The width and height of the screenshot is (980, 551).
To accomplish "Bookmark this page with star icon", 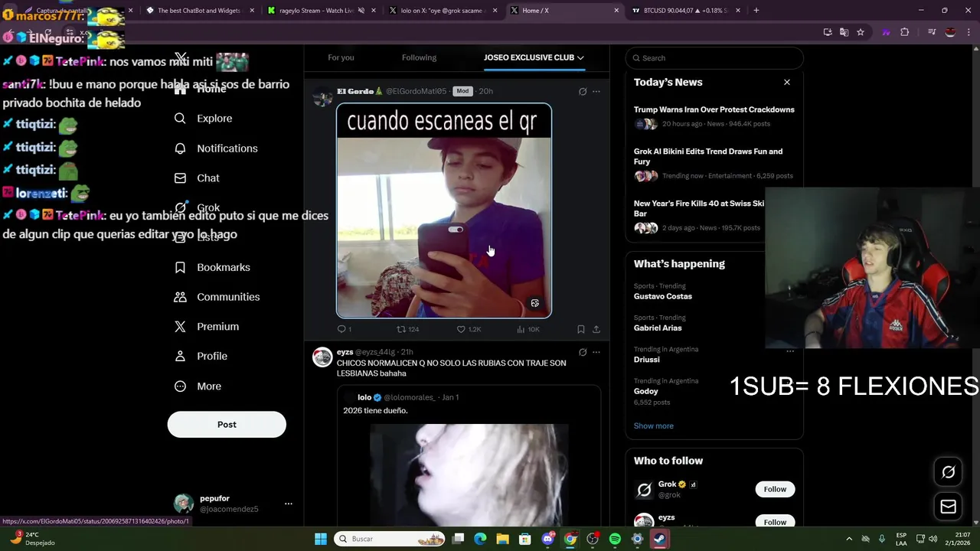I will click(x=861, y=32).
